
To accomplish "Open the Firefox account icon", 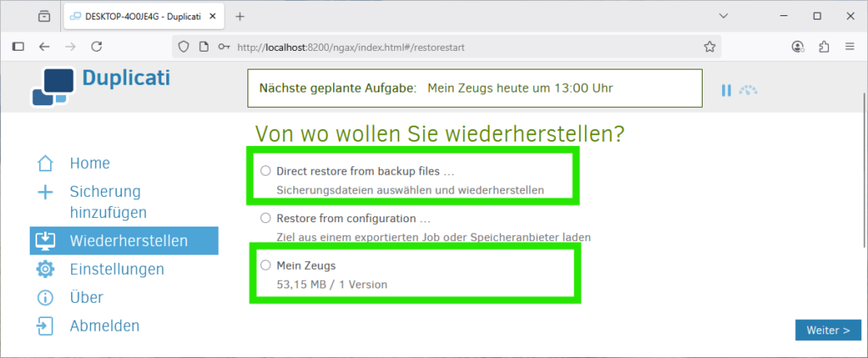I will (798, 48).
